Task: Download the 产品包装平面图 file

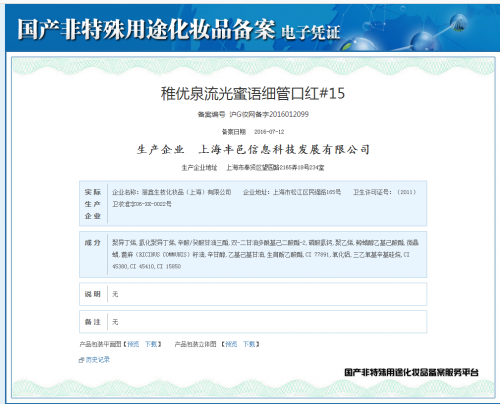Action: [151, 344]
